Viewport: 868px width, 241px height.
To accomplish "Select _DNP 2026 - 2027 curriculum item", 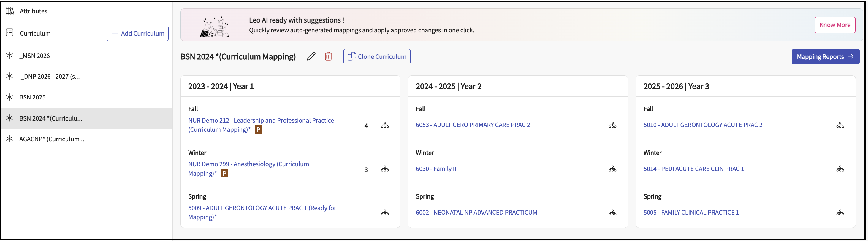I will point(50,77).
